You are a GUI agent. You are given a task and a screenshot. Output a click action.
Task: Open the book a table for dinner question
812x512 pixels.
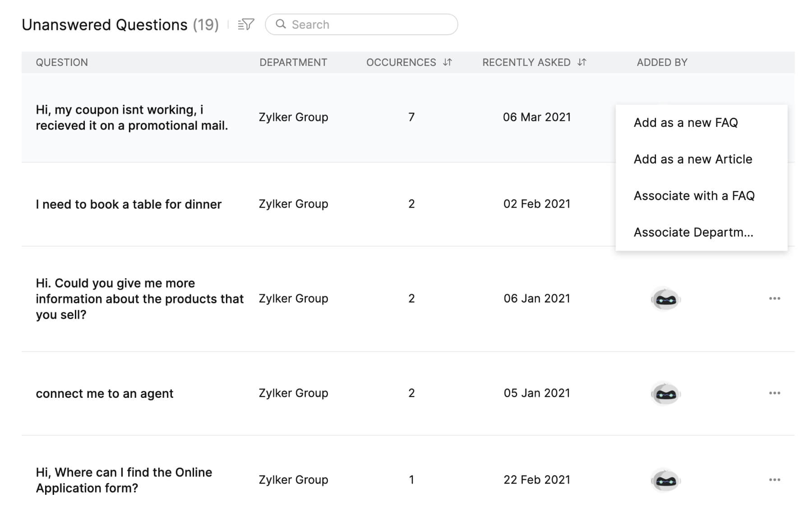click(129, 205)
